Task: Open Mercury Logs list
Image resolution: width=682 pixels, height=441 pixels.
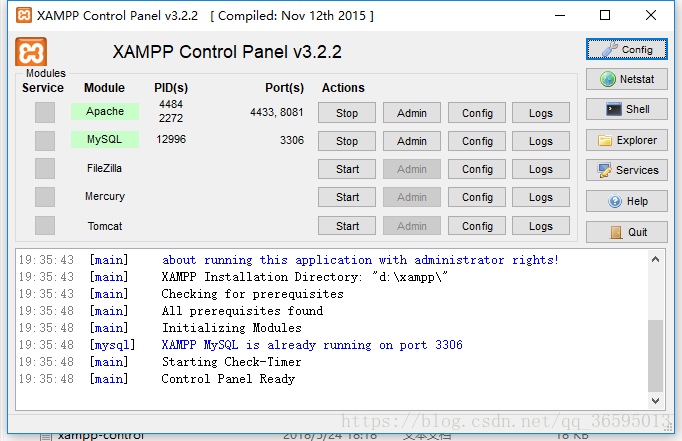Action: [541, 197]
